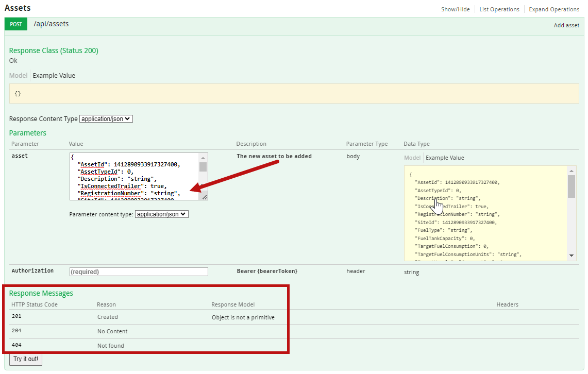Viewport: 588px width, 374px height.
Task: Open the Response Content Type dropdown
Action: (x=106, y=119)
